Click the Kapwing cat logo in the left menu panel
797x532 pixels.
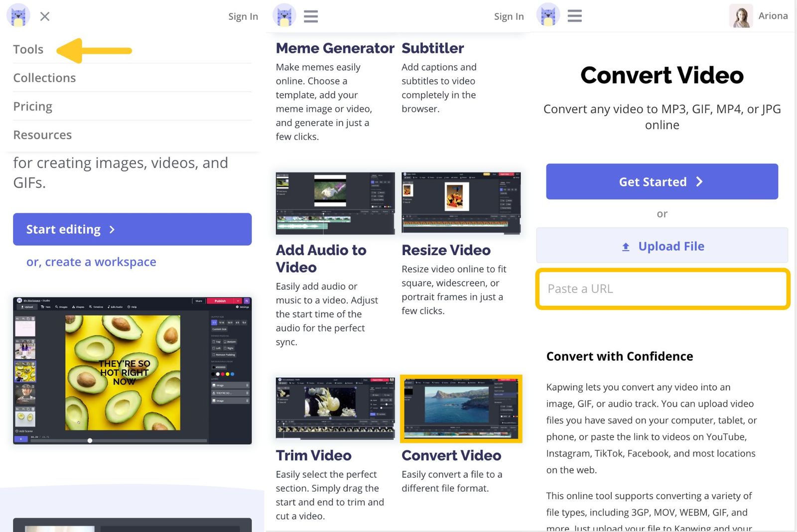tap(18, 15)
